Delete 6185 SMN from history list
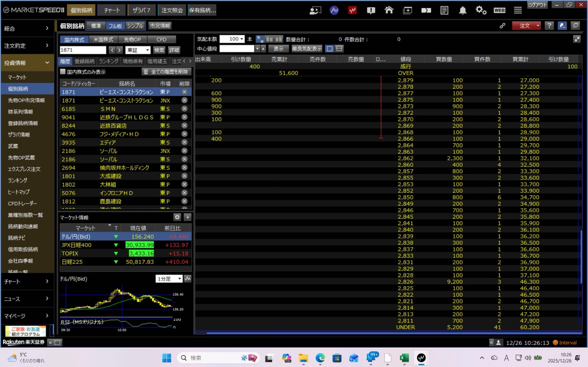This screenshot has width=588, height=367. click(184, 109)
